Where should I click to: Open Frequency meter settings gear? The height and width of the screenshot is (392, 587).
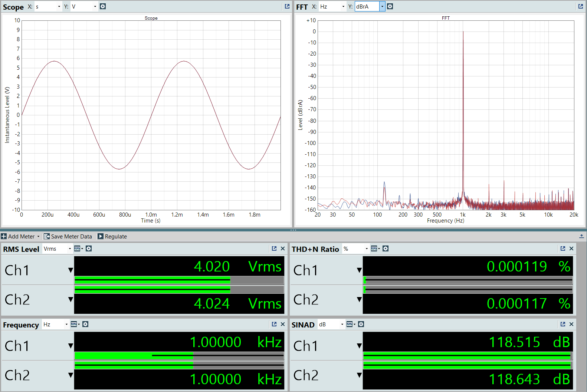tap(85, 324)
